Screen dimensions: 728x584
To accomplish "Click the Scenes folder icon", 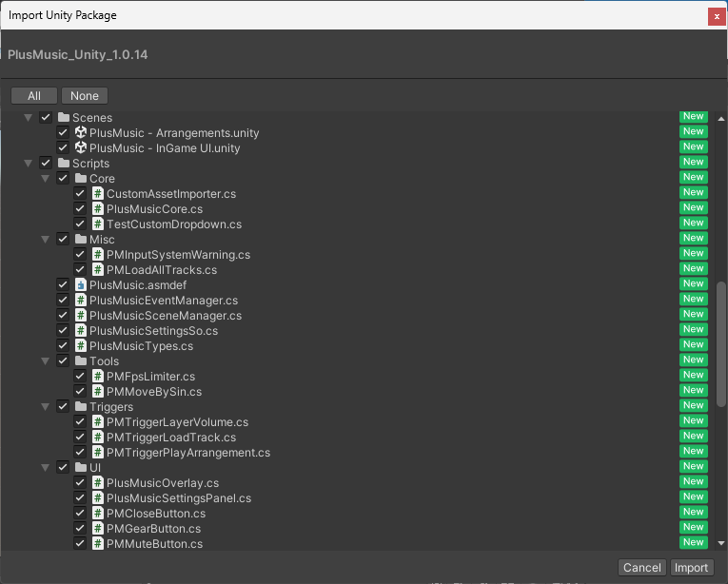I will coord(64,117).
